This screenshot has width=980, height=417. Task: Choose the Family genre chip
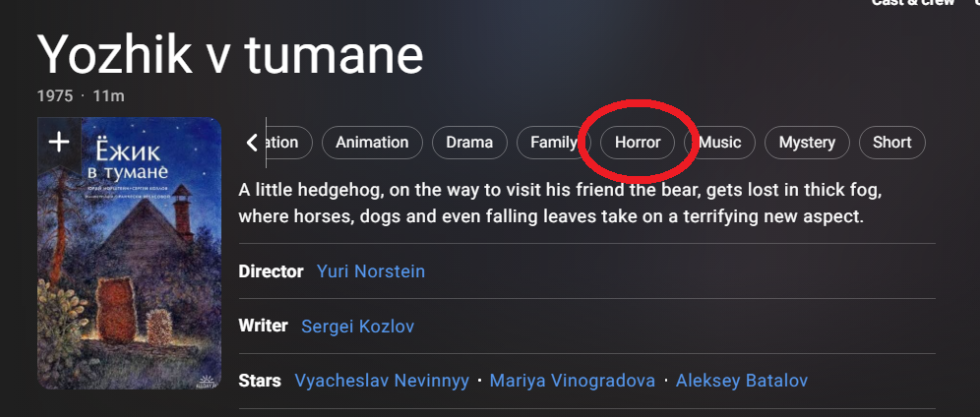pyautogui.click(x=553, y=143)
